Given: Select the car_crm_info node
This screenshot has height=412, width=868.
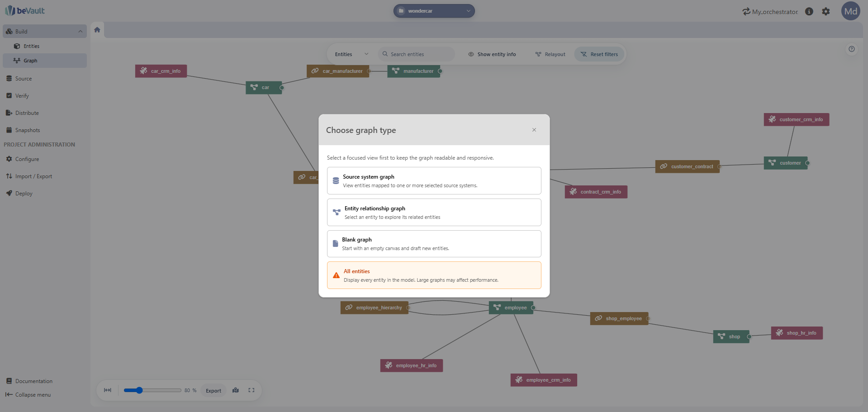Looking at the screenshot, I should tap(161, 71).
